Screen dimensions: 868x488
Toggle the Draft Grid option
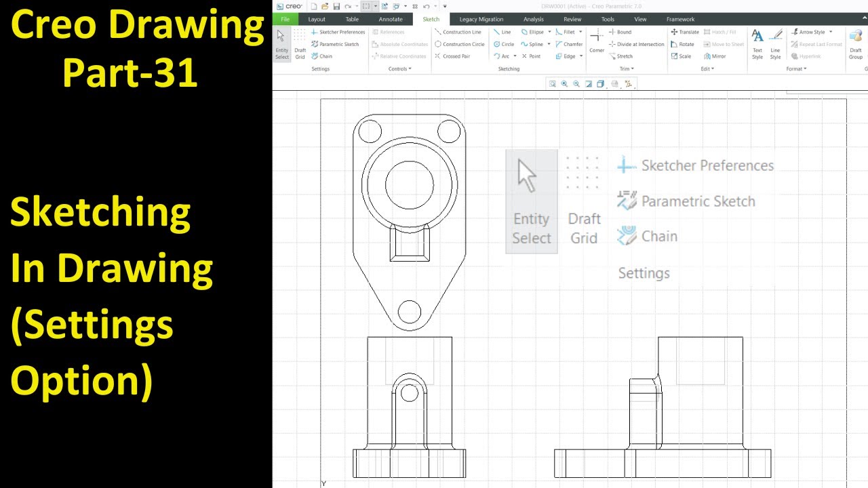pyautogui.click(x=300, y=44)
